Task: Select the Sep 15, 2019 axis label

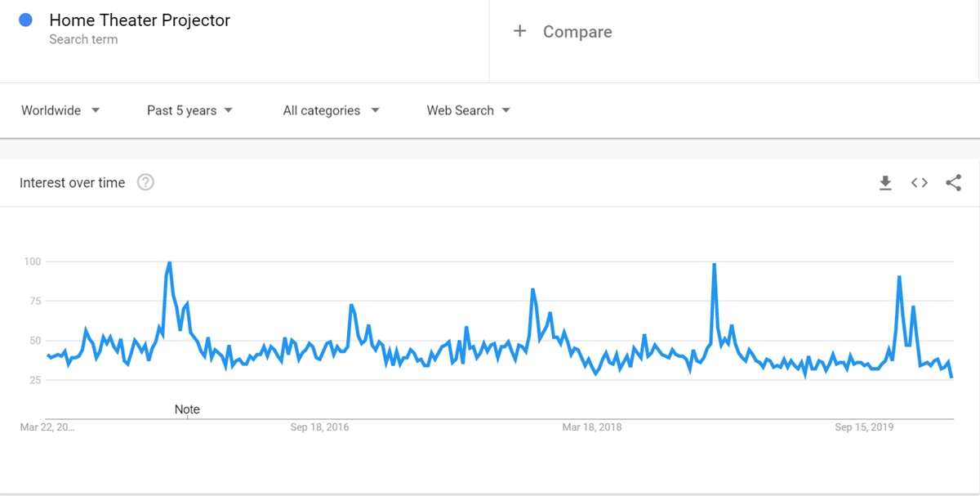Action: 864,427
